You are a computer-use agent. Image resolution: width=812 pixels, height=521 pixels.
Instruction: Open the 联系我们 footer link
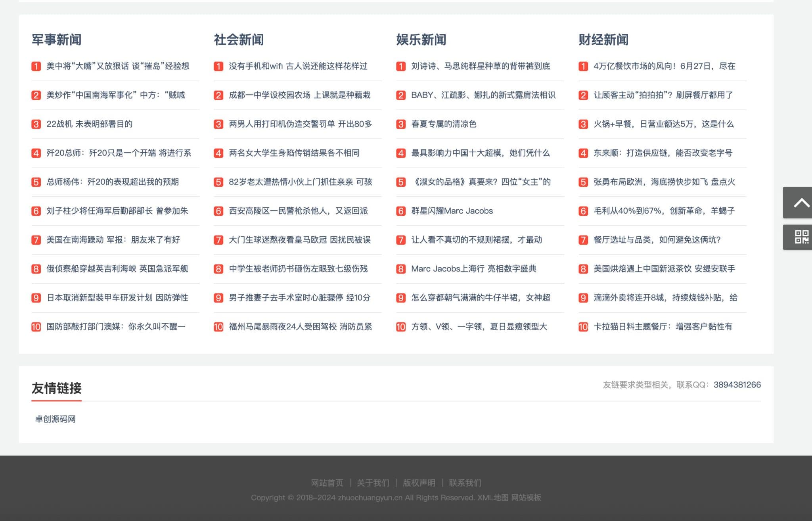point(465,483)
